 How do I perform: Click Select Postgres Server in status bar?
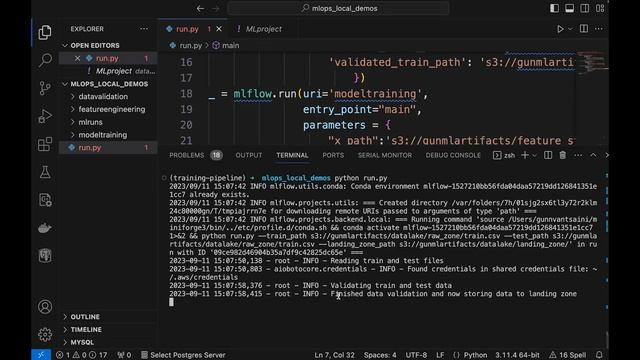point(183,355)
